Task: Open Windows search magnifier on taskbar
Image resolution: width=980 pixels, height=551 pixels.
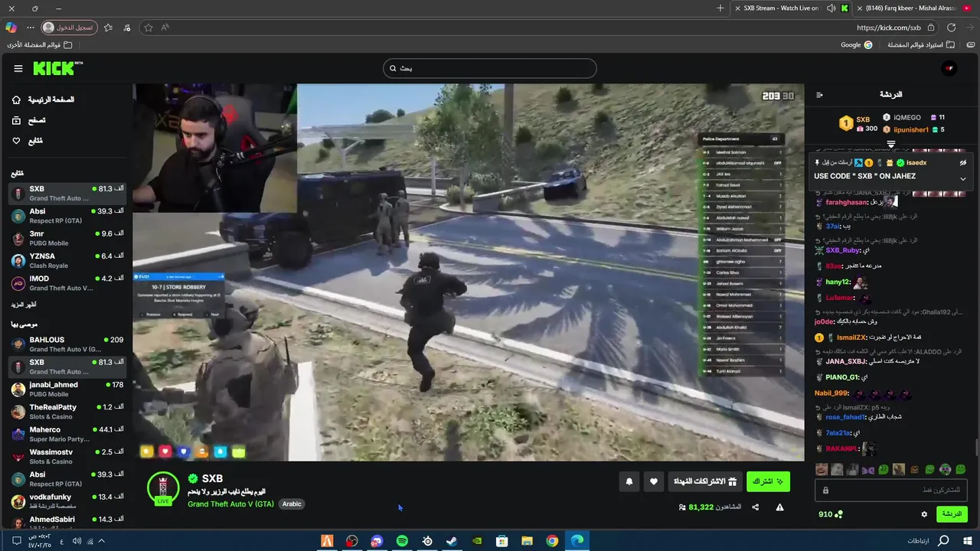Action: (x=943, y=541)
